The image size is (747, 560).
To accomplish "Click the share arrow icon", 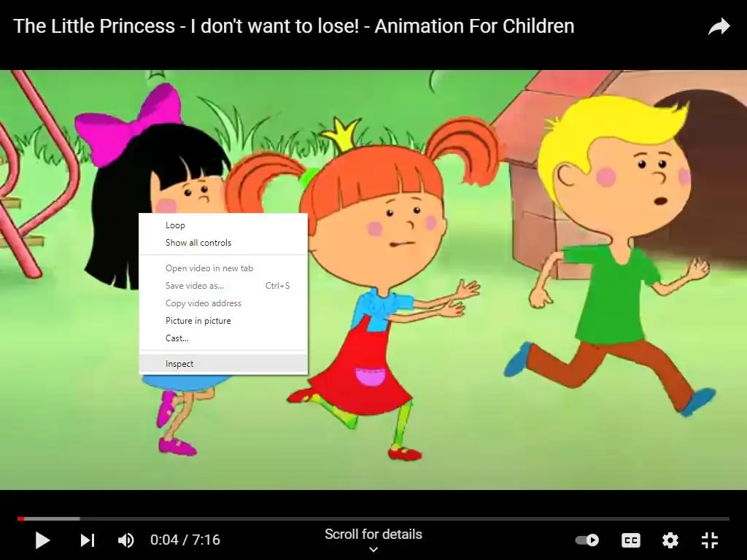I will pyautogui.click(x=719, y=27).
